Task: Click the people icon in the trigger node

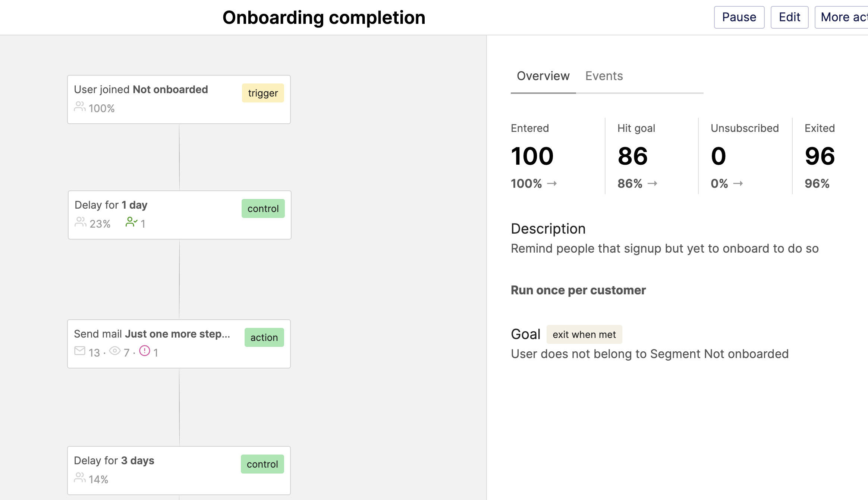Action: 79,107
